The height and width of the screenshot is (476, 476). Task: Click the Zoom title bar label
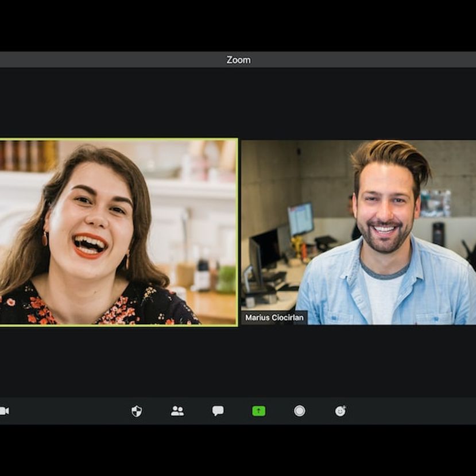238,59
